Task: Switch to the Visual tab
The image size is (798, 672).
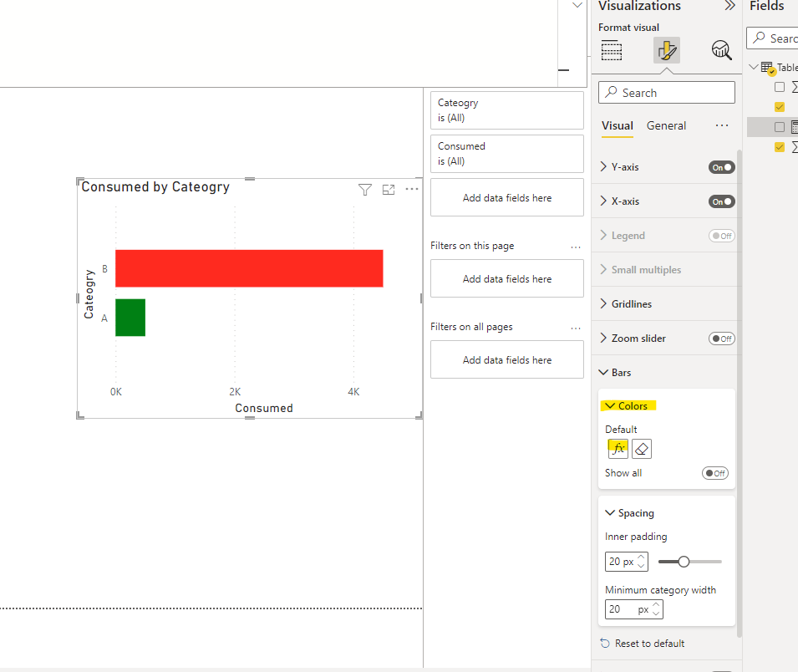Action: click(x=618, y=125)
